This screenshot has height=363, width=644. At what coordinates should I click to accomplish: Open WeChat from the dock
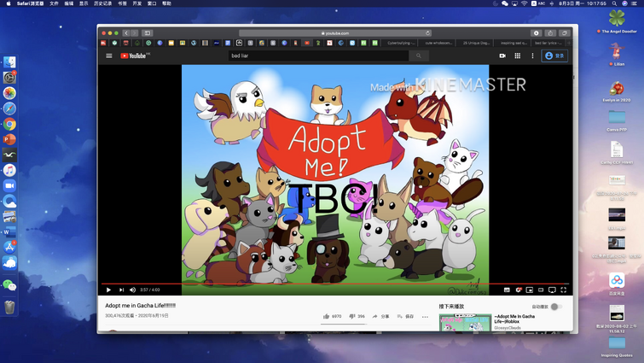pos(9,284)
